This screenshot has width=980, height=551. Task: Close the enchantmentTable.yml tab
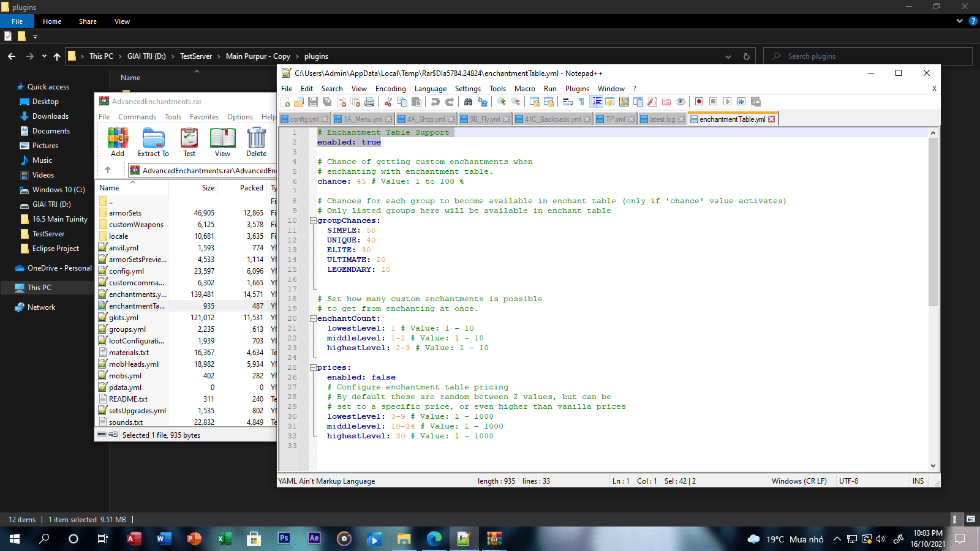click(772, 119)
